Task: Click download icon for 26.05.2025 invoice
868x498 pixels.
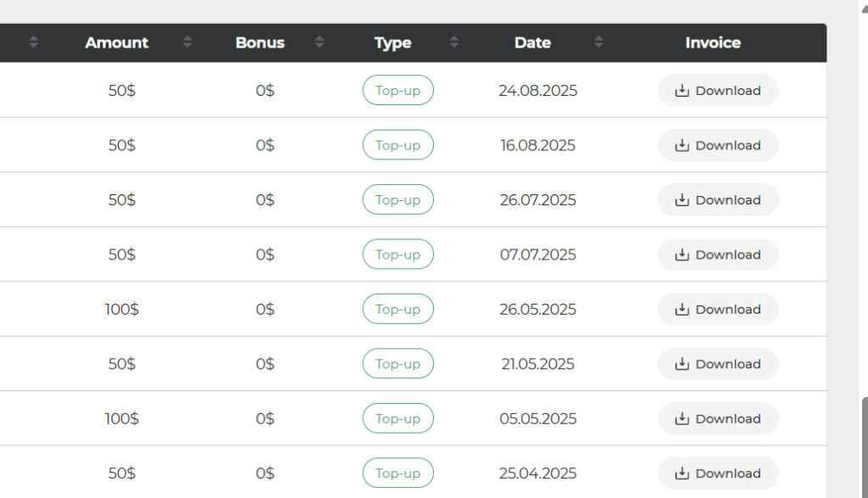Action: (682, 310)
